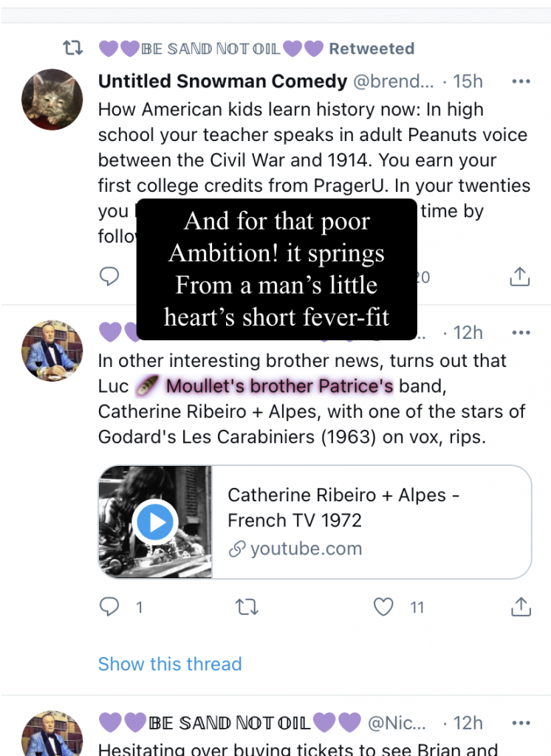The width and height of the screenshot is (551, 756).
Task: Open more options on the bottom 12h tweet
Action: (x=521, y=723)
